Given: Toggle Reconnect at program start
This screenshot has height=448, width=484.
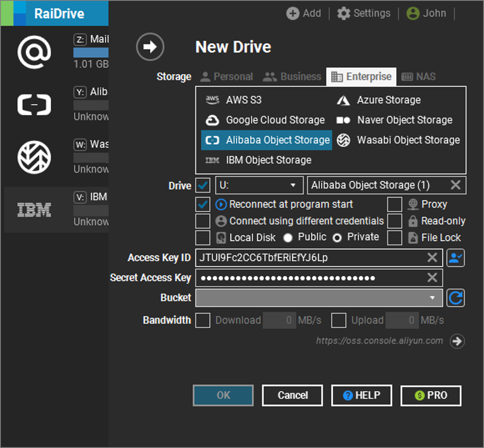Looking at the screenshot, I should pyautogui.click(x=203, y=204).
